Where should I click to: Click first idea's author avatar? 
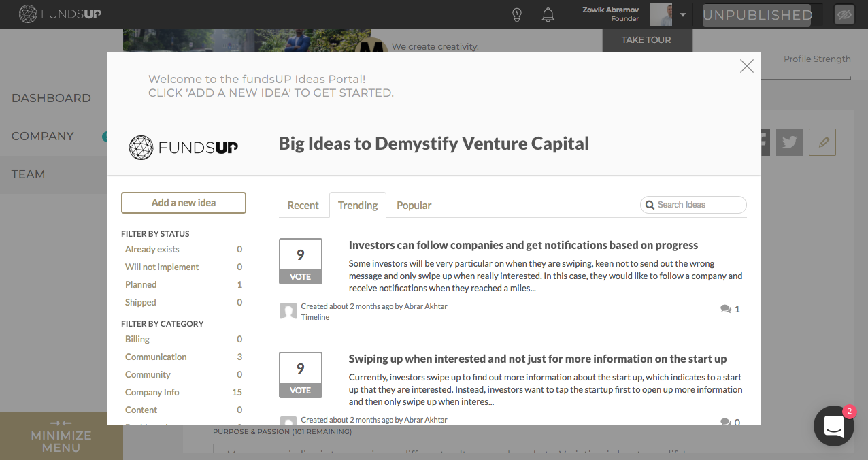click(288, 312)
